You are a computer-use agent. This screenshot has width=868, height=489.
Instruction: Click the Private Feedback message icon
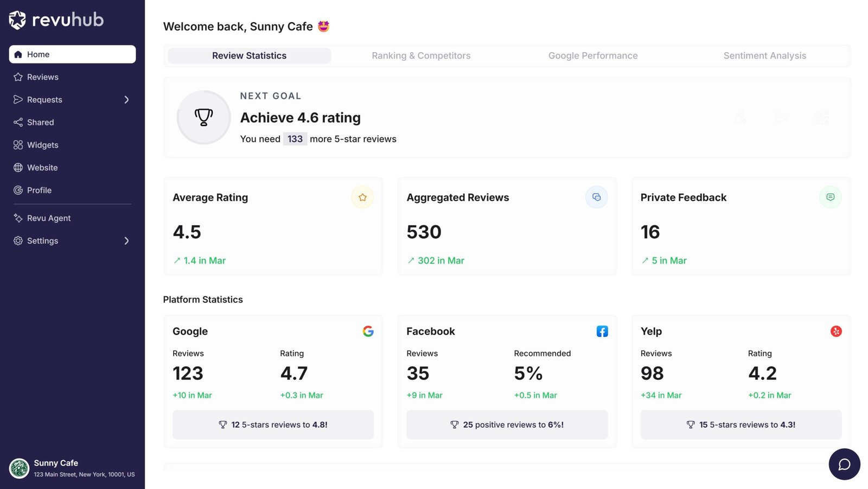(x=830, y=198)
